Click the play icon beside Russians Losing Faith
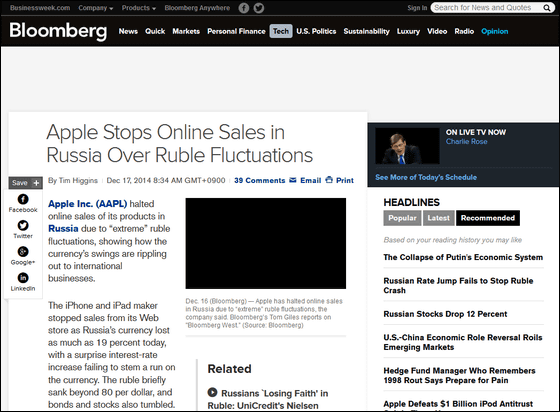This screenshot has height=412, width=560. point(212,392)
